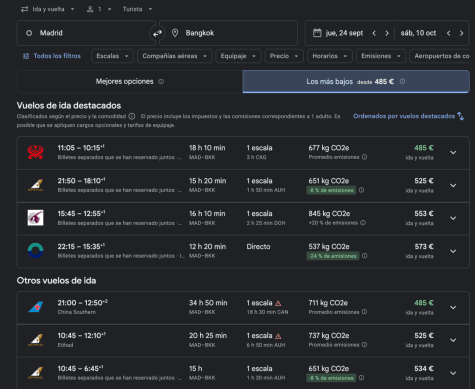
Task: Open the Emisiones filter dropdown
Action: pos(381,56)
